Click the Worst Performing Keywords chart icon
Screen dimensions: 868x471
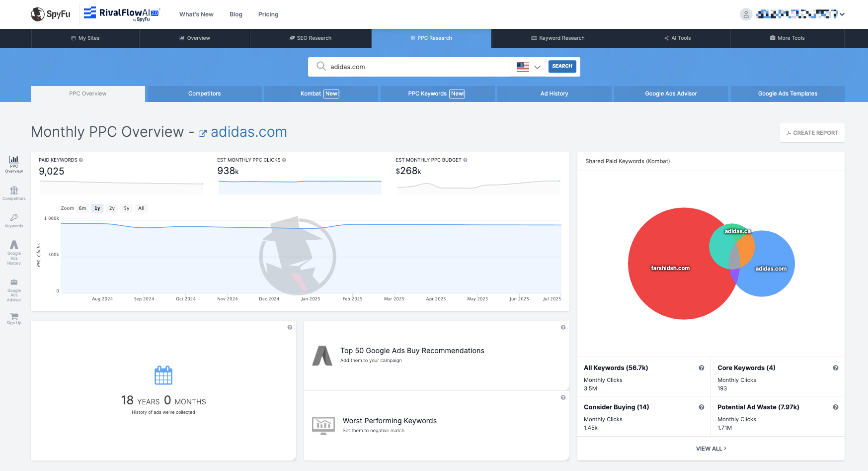[323, 425]
